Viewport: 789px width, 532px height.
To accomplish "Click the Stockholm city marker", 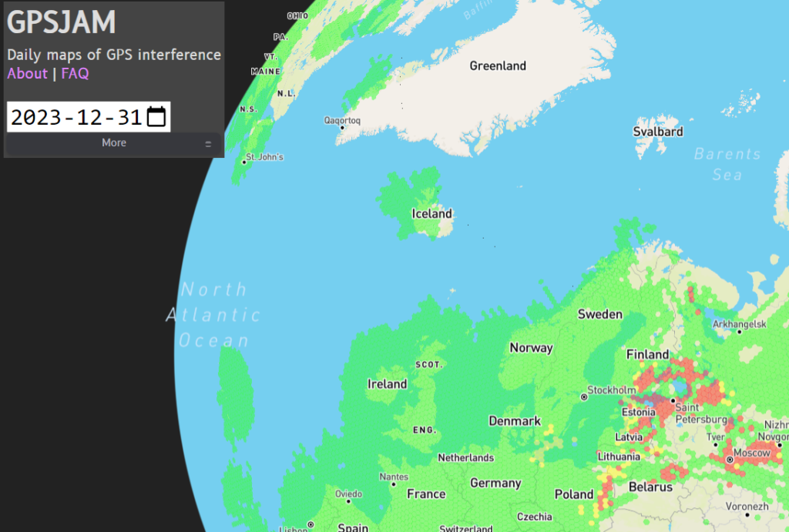I will [584, 397].
